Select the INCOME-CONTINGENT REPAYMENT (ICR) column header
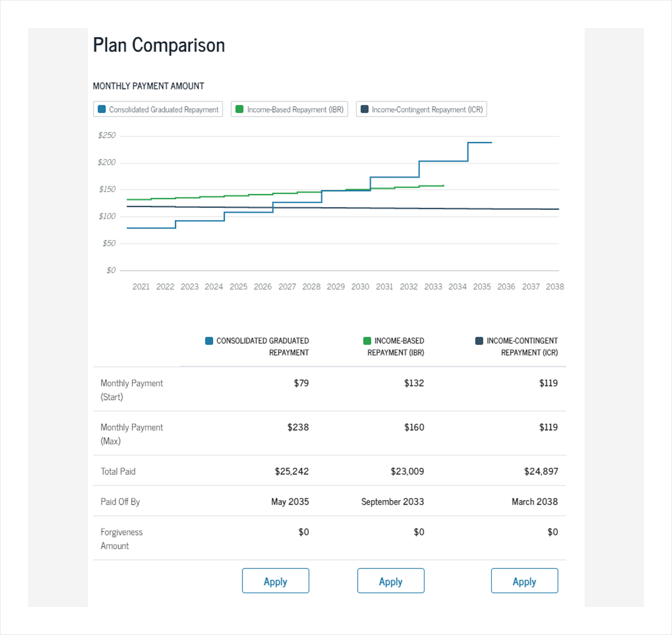The width and height of the screenshot is (672, 635). tap(521, 347)
